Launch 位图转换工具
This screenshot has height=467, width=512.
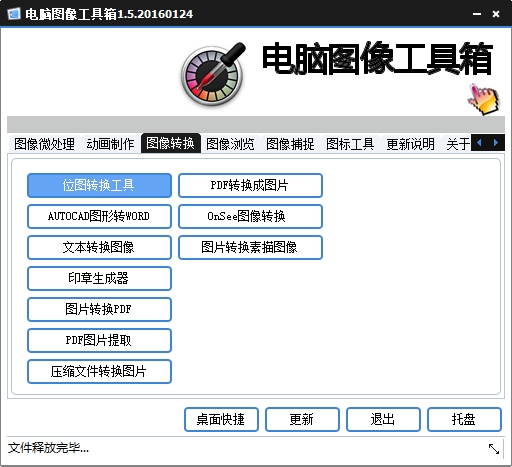point(99,185)
